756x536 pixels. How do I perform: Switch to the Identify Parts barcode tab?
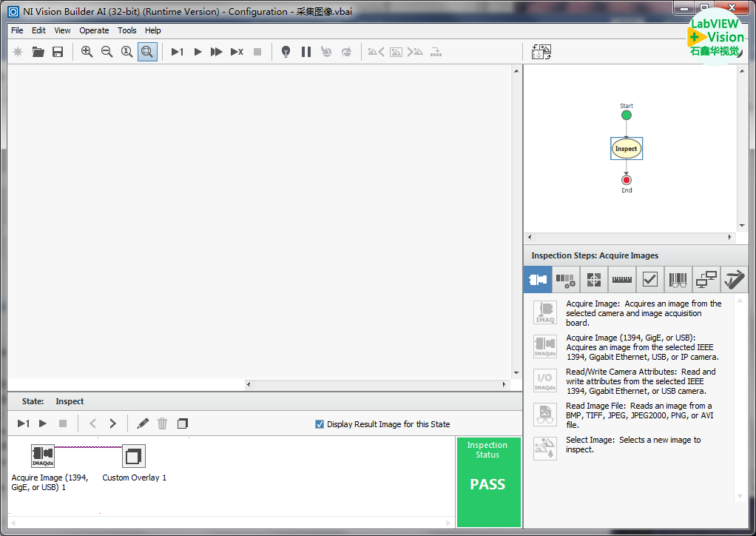[x=678, y=280]
